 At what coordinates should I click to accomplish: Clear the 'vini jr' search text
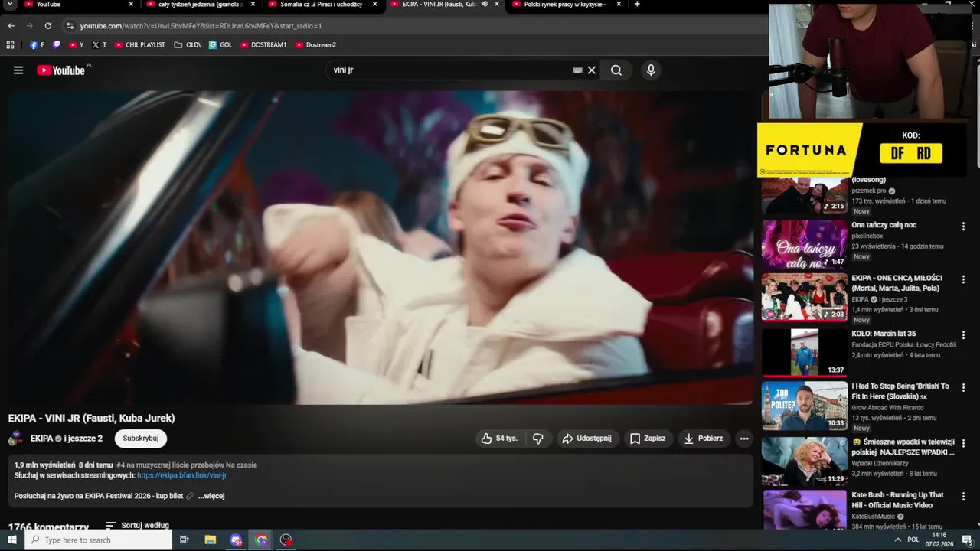tap(592, 70)
